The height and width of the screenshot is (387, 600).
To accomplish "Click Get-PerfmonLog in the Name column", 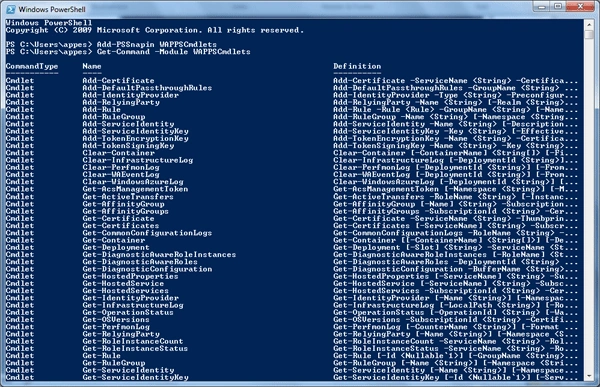I will (x=116, y=327).
